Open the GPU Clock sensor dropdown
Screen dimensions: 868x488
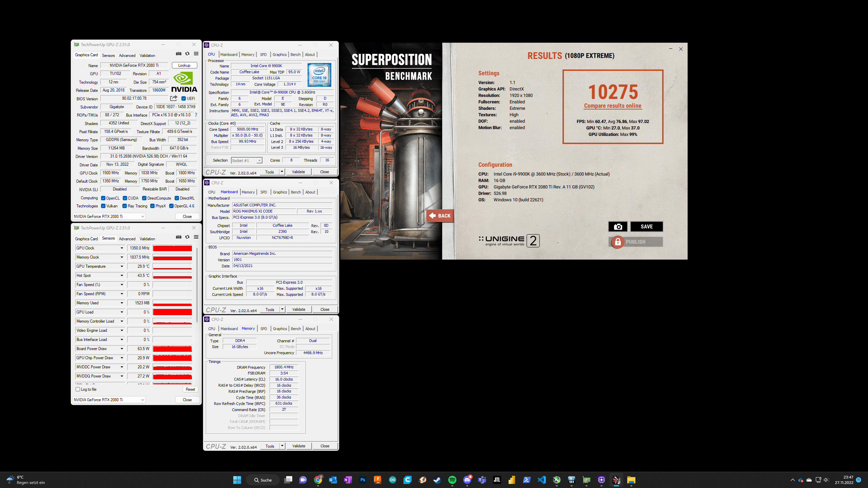click(122, 248)
